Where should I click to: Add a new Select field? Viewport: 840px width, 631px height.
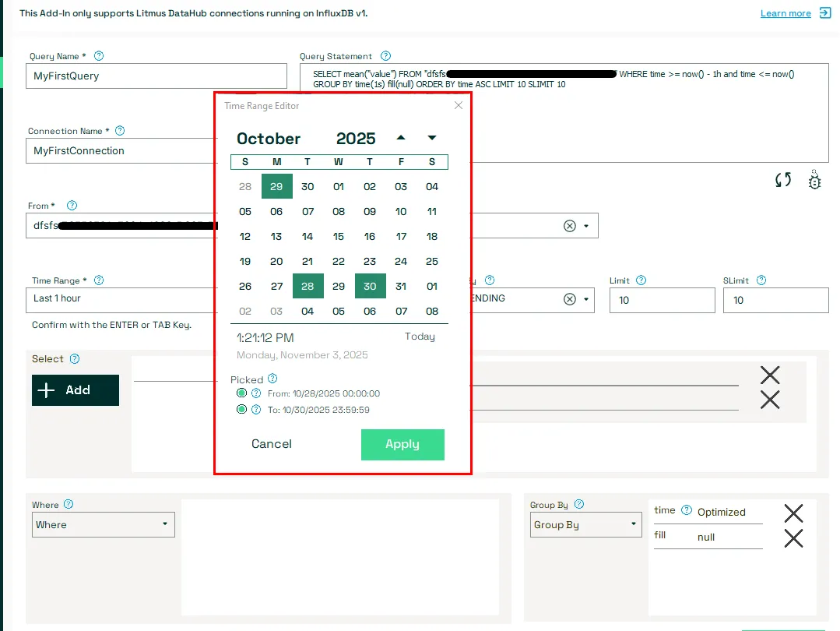pyautogui.click(x=76, y=390)
